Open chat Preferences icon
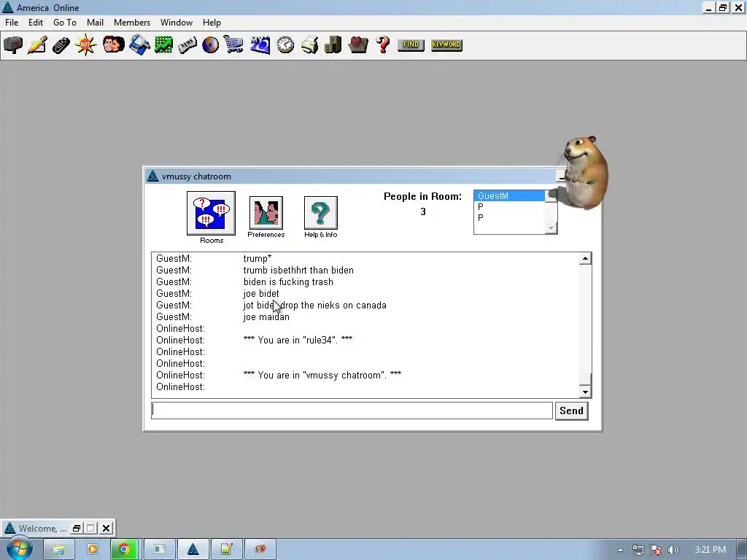Screen dimensions: 747x560 point(266,213)
